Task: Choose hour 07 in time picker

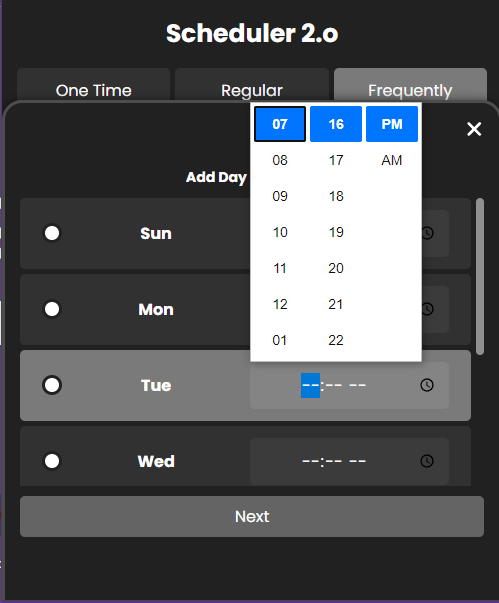Action: point(280,124)
